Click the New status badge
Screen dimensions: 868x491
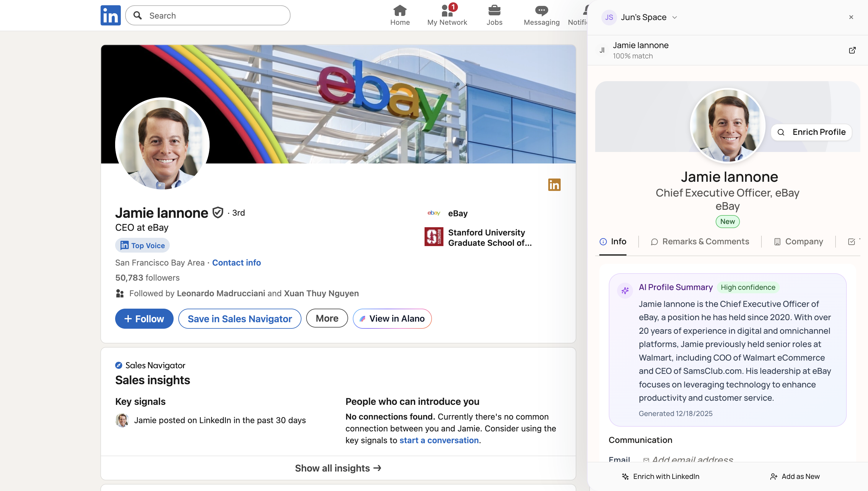[x=727, y=222]
